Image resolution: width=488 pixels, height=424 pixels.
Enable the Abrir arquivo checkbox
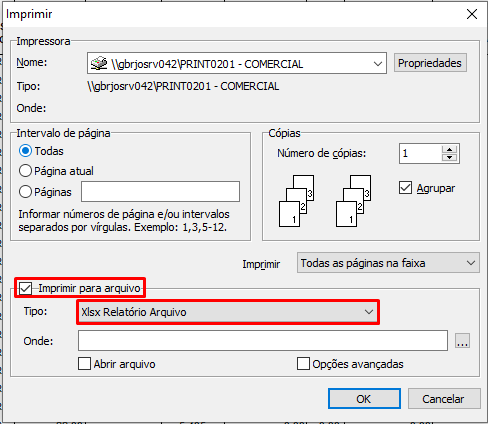pyautogui.click(x=84, y=364)
